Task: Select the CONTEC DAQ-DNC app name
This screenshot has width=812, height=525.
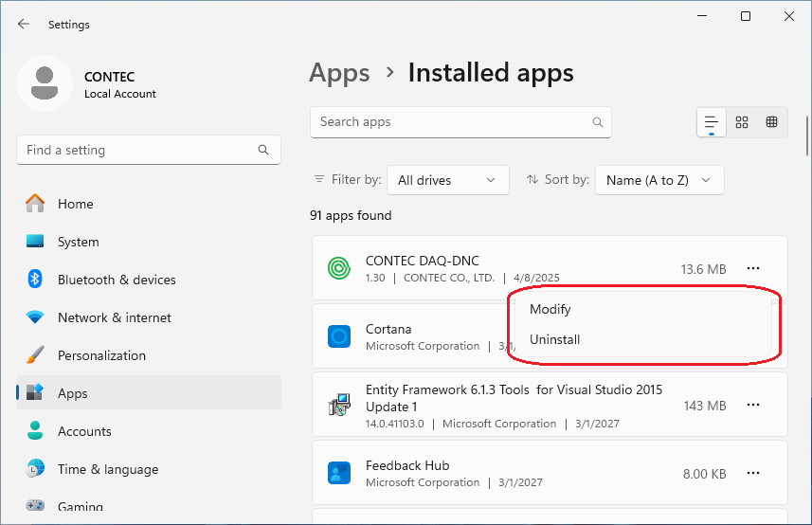Action: click(422, 261)
